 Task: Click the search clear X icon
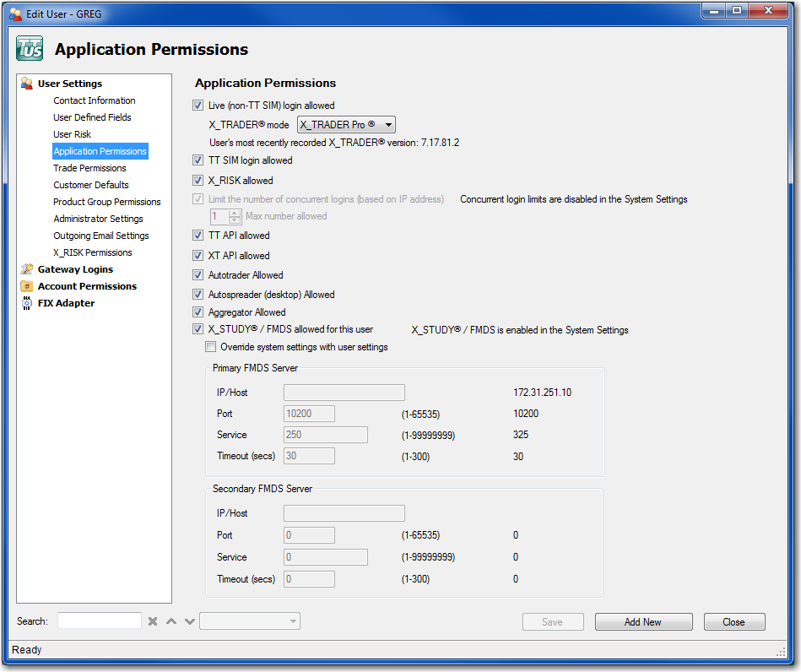(153, 621)
